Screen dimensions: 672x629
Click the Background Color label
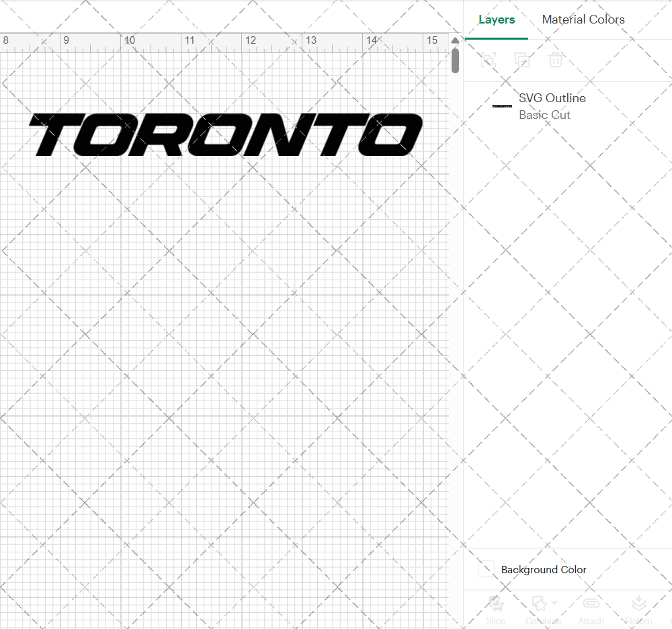click(x=544, y=569)
